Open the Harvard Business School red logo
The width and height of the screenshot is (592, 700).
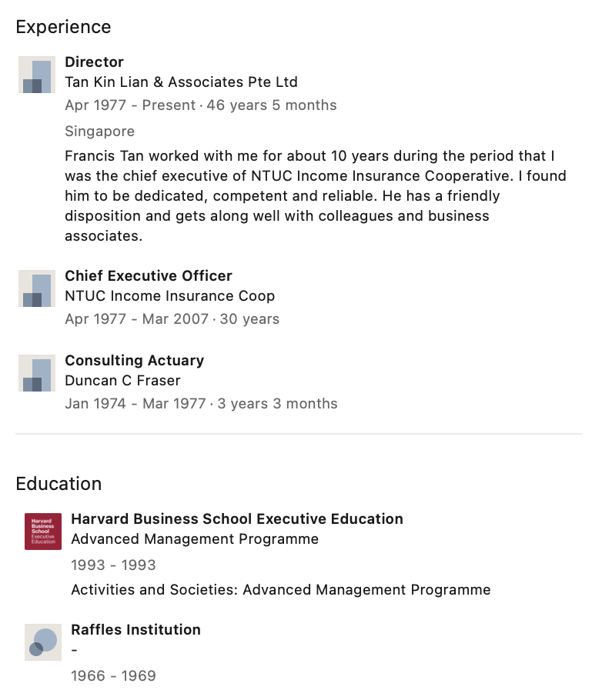[43, 532]
